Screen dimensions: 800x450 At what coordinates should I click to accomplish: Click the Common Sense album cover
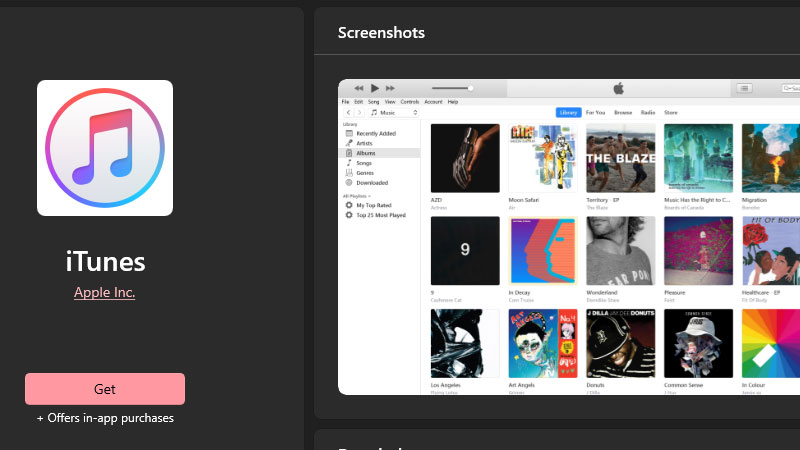tap(698, 343)
